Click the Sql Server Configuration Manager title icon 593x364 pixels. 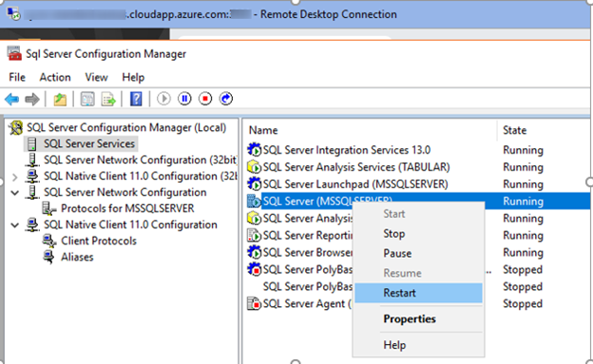(x=14, y=54)
